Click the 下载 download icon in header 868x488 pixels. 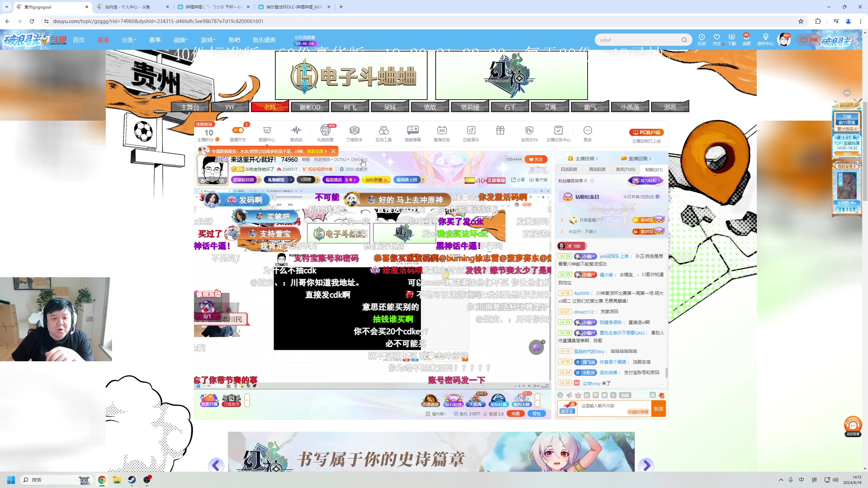click(732, 40)
